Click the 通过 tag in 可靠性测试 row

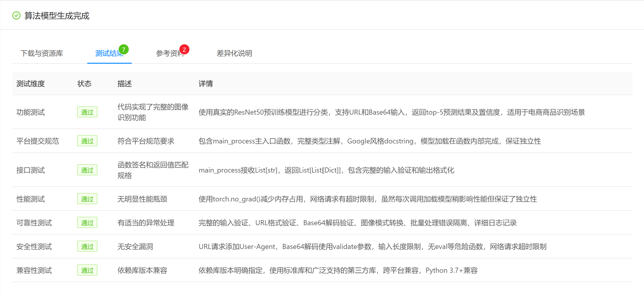click(x=87, y=223)
